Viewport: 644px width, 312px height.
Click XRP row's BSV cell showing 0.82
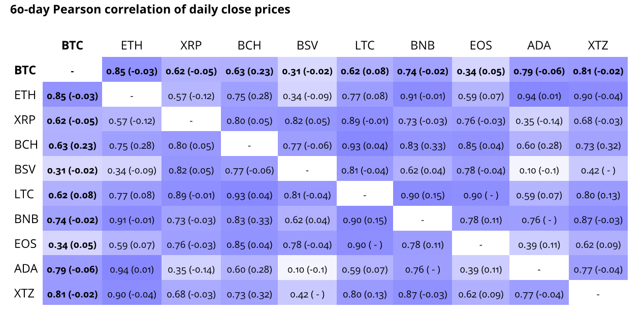point(307,120)
